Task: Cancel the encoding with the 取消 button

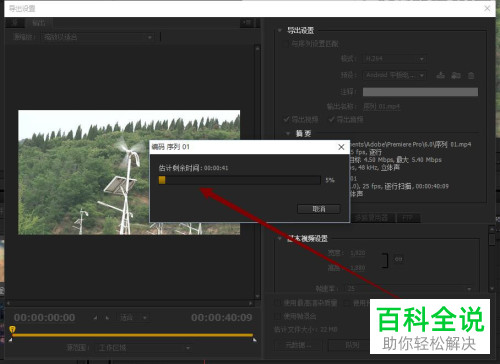Action: (319, 209)
